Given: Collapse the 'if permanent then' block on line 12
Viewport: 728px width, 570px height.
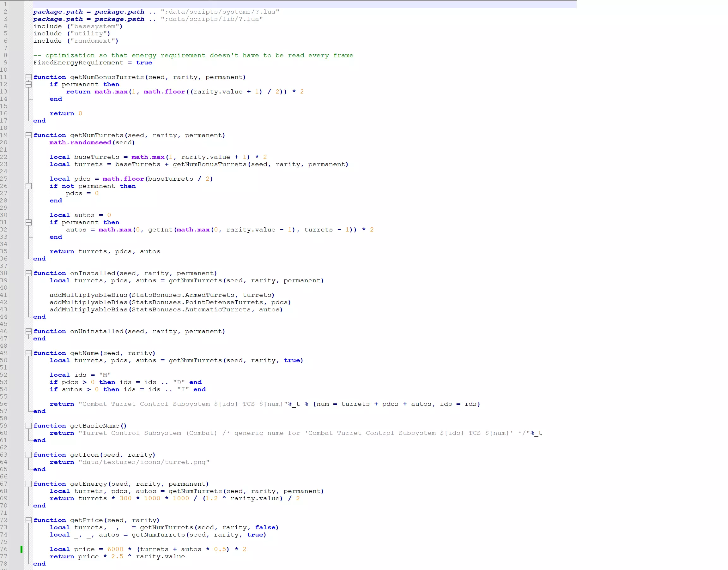Looking at the screenshot, I should tap(29, 84).
